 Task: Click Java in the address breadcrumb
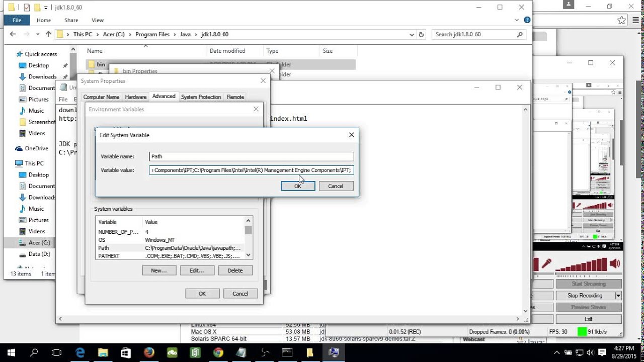point(186,34)
